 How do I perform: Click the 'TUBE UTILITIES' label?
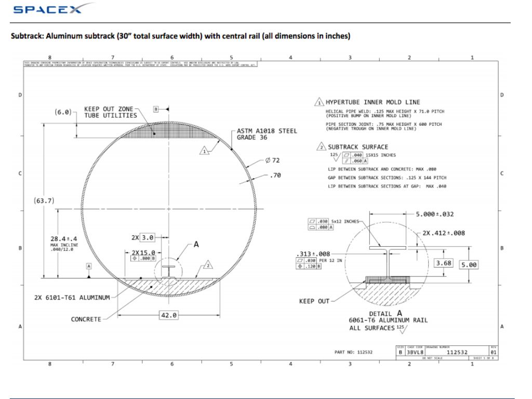(x=111, y=116)
